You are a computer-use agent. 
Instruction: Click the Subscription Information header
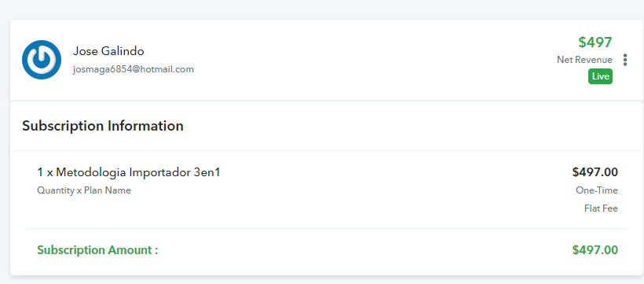[103, 126]
